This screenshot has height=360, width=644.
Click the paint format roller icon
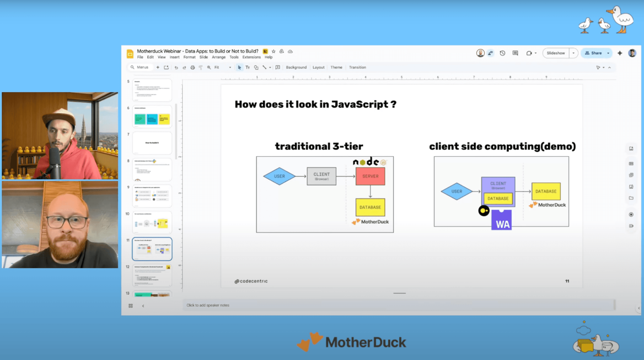coord(201,67)
